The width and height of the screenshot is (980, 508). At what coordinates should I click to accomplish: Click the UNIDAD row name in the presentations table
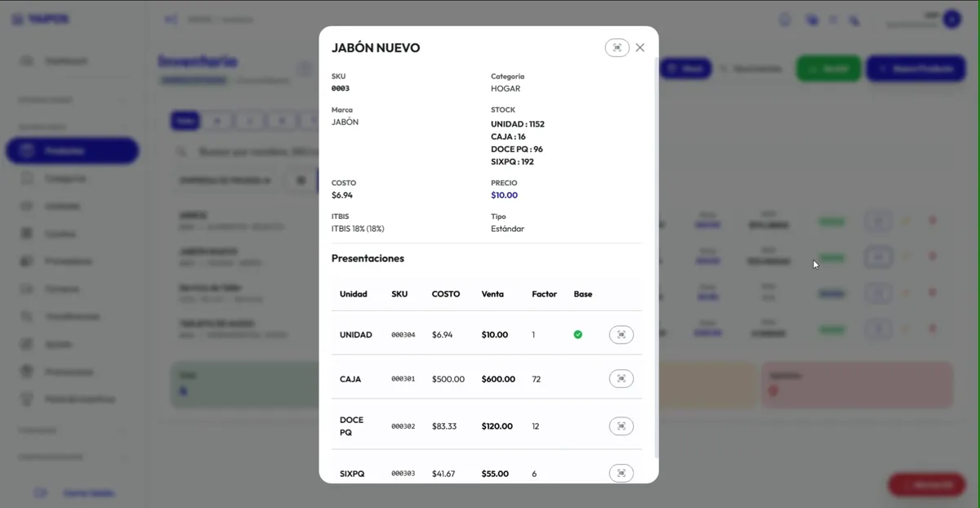(356, 335)
